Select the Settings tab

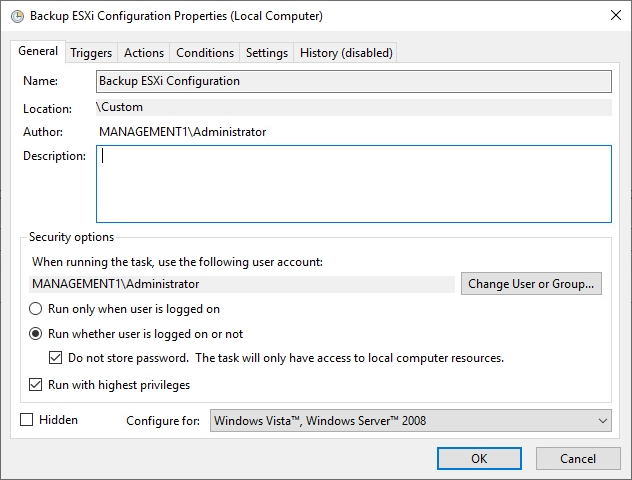click(x=267, y=53)
